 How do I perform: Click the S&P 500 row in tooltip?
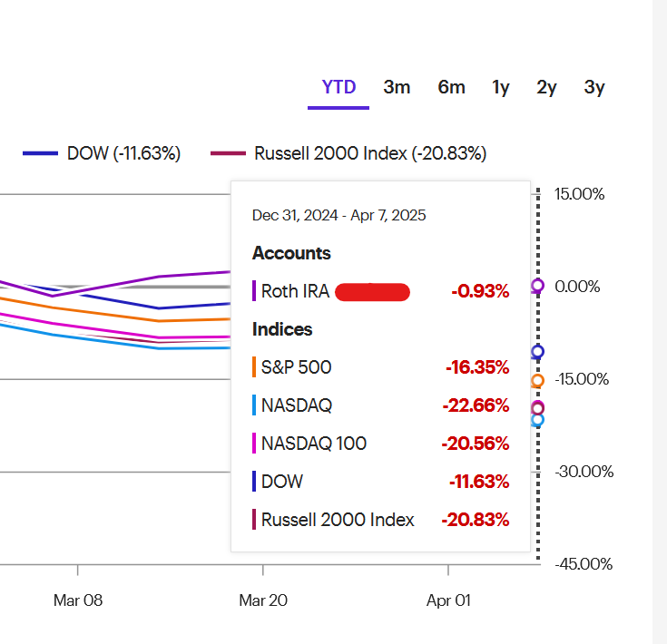381,367
